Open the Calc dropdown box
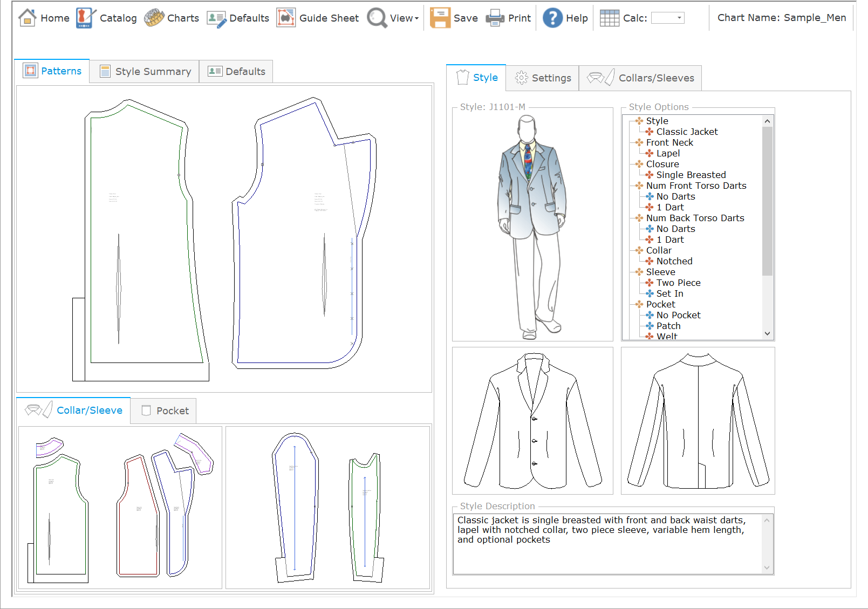 668,18
